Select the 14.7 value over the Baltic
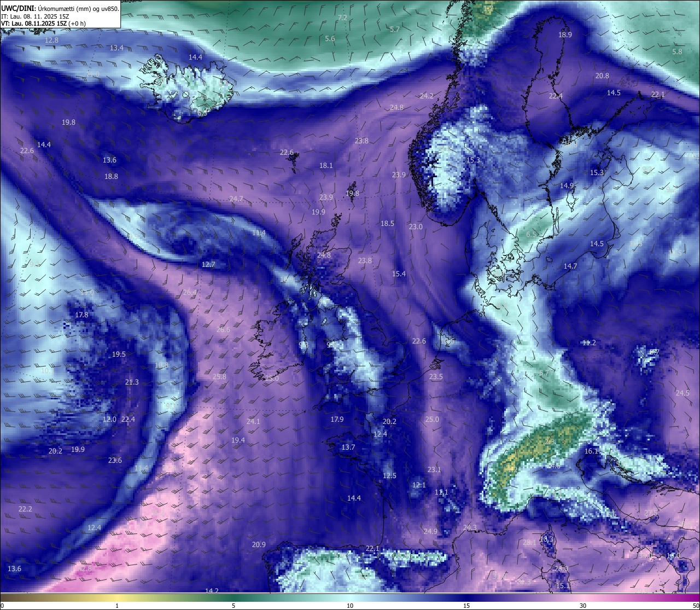The image size is (700, 610). pos(570,266)
